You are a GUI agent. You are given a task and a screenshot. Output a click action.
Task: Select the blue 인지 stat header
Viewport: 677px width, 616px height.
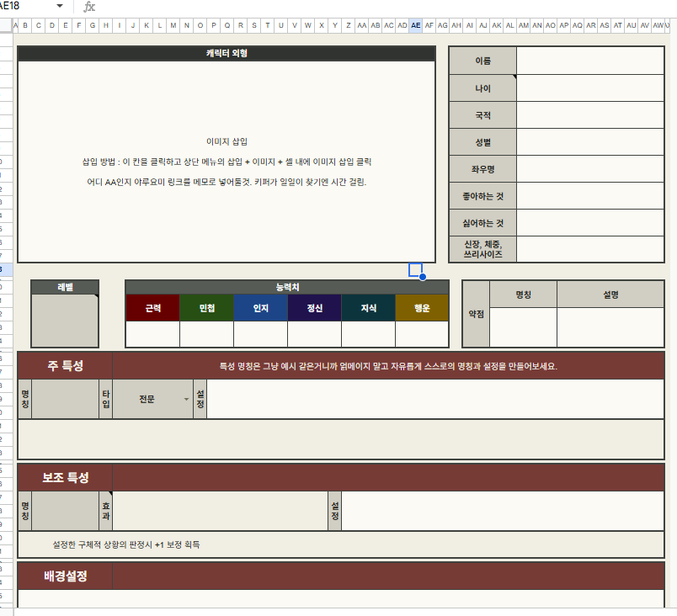click(x=261, y=308)
